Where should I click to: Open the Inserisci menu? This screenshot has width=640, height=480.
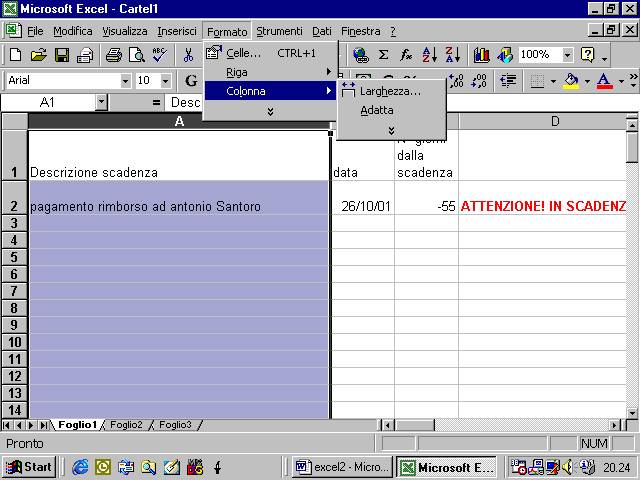pos(177,31)
